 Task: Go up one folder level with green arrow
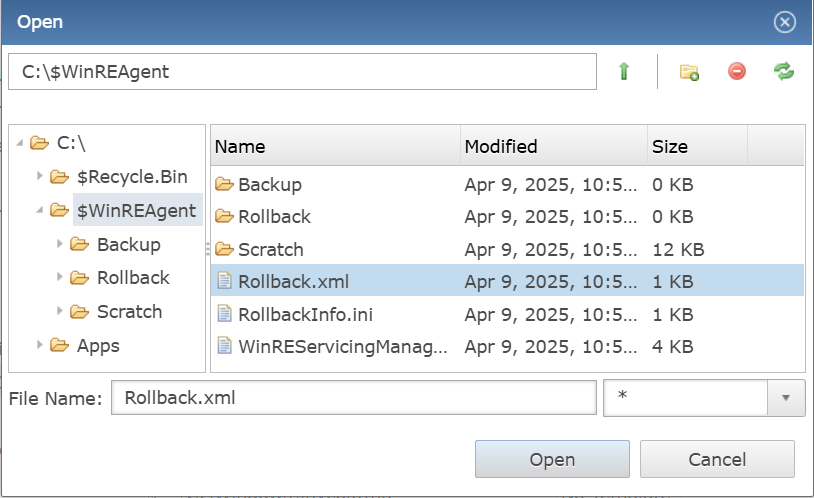click(624, 71)
